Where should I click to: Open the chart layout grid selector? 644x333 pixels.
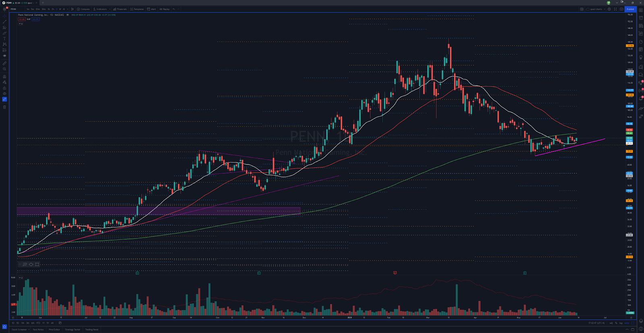(582, 9)
